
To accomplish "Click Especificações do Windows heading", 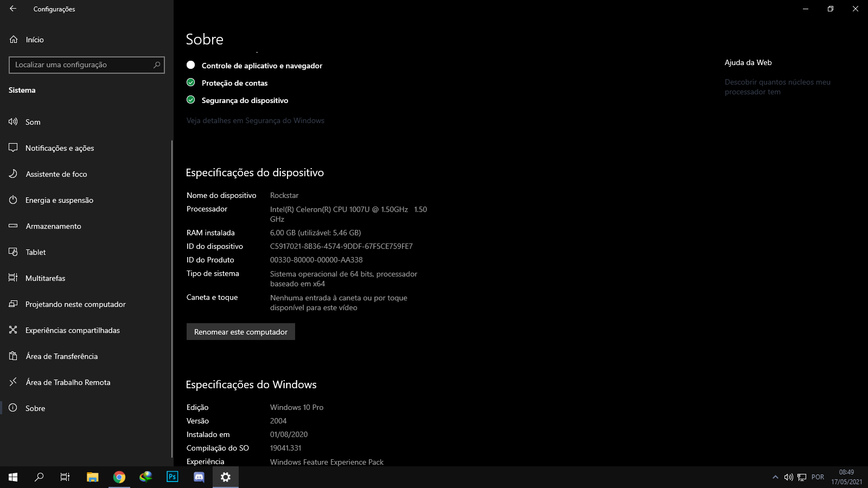I will 251,384.
